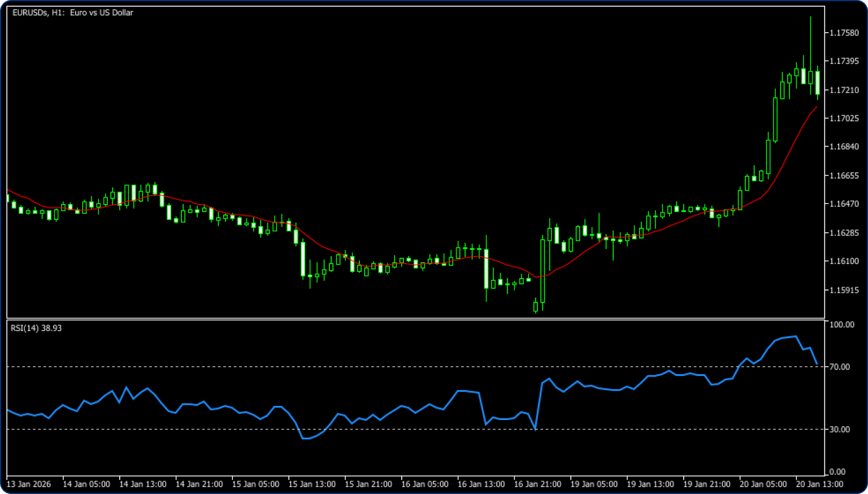Click the 100.00 RSI scale label
868x494 pixels.
point(841,324)
